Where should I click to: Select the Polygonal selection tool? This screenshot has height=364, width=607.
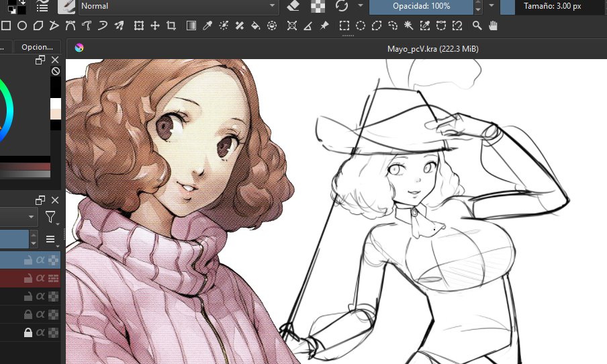click(377, 26)
